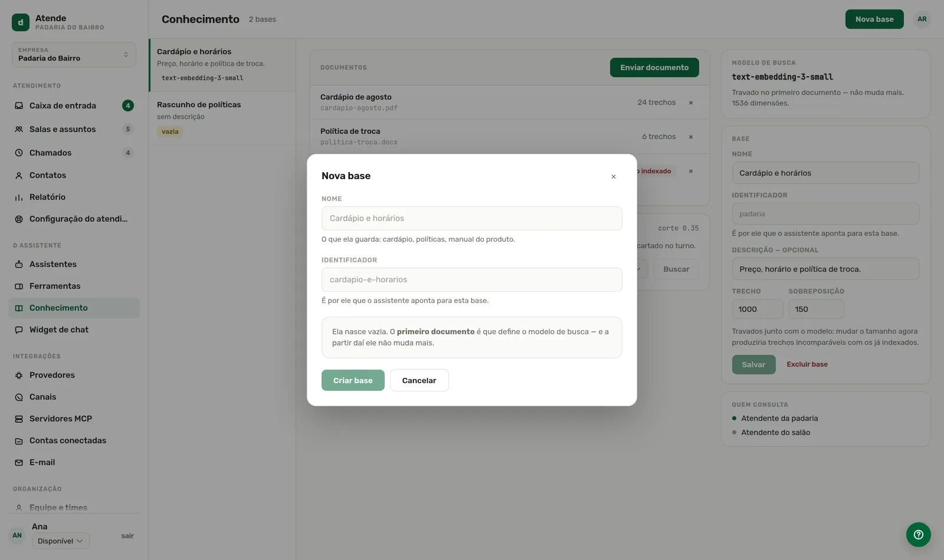The height and width of the screenshot is (560, 944).
Task: Open Contas conectadas icon
Action: point(19,440)
